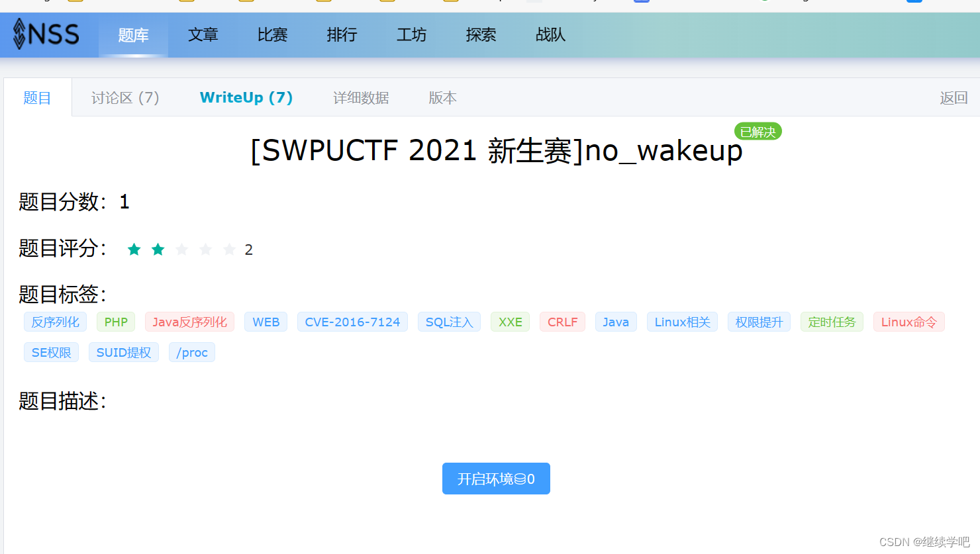980x554 pixels.
Task: Click the XXE tag
Action: [510, 322]
